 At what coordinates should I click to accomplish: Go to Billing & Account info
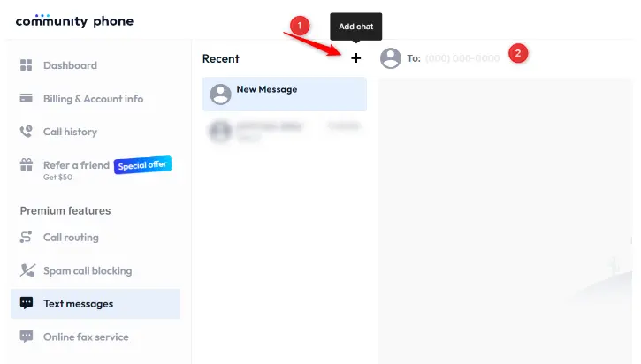[x=93, y=99]
